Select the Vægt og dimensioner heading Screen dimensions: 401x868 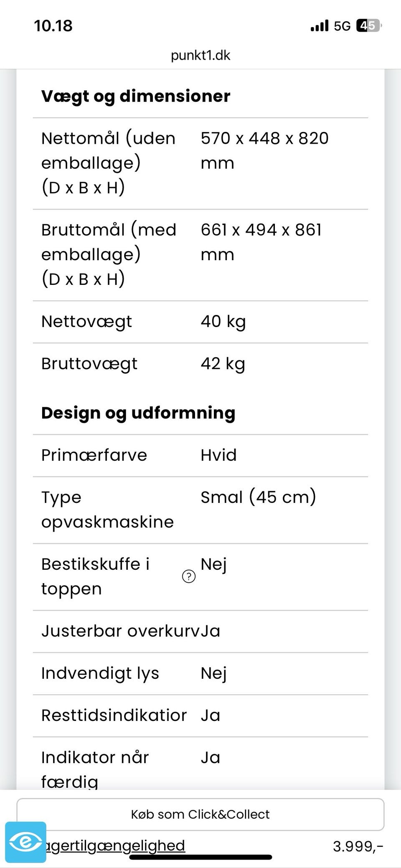point(136,96)
